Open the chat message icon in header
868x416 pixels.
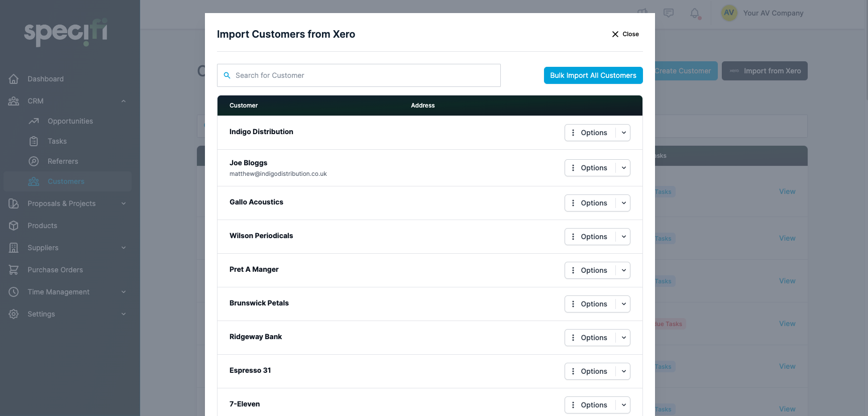click(669, 13)
